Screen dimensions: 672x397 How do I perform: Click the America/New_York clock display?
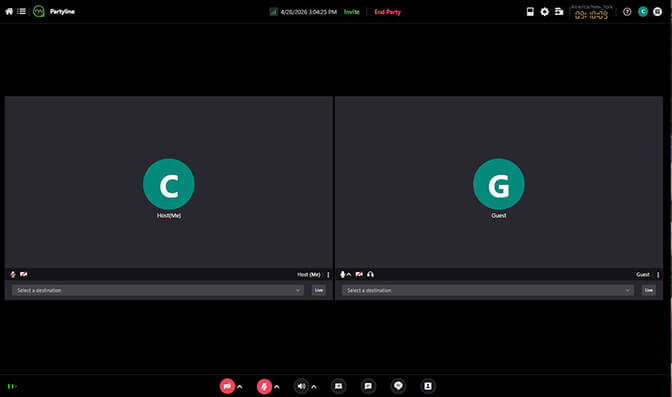coord(591,12)
